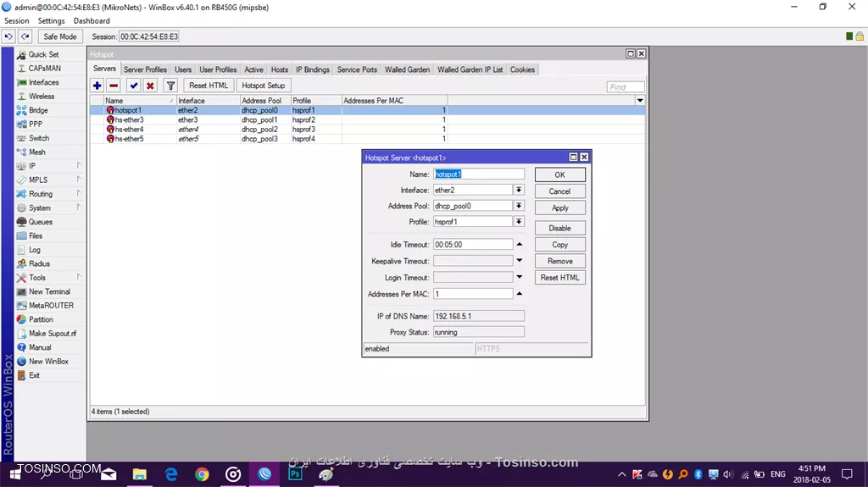Image resolution: width=868 pixels, height=487 pixels.
Task: Open the Dashboard menu
Action: tap(92, 21)
